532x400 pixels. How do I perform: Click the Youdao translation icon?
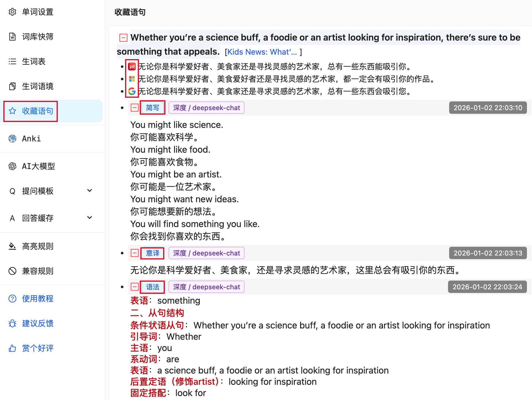tap(132, 66)
